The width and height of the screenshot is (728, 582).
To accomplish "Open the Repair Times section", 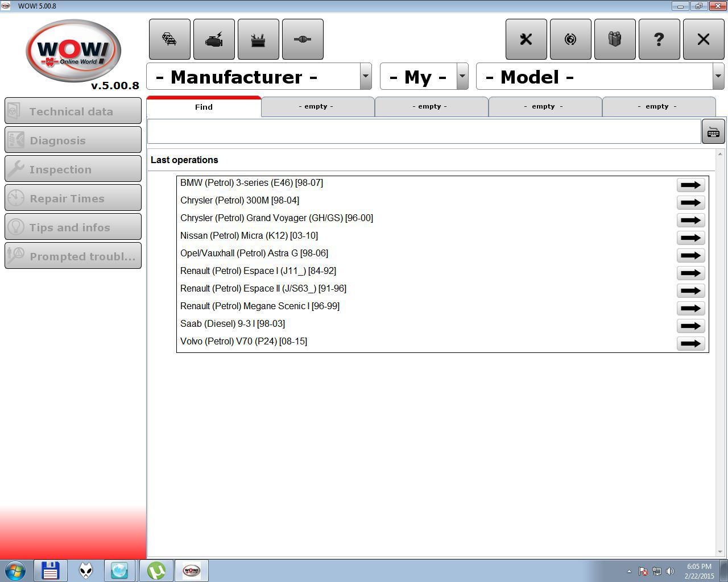I will coord(73,198).
